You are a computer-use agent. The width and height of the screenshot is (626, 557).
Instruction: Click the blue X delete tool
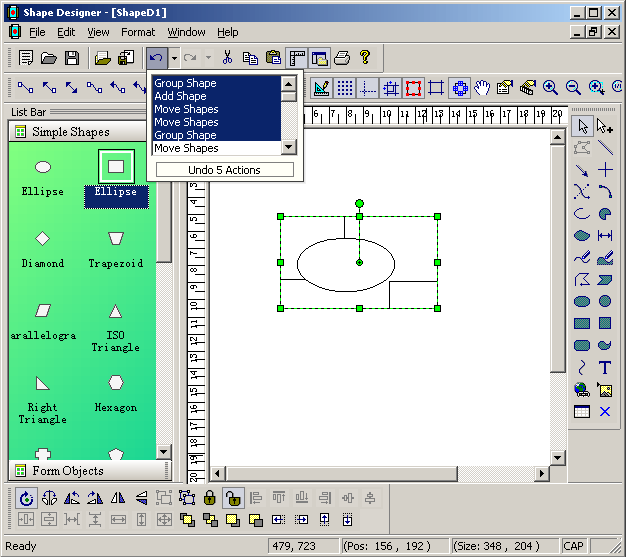[605, 412]
